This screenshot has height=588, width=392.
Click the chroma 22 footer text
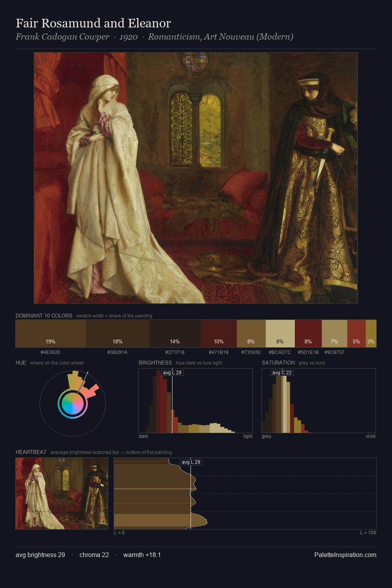[94, 555]
